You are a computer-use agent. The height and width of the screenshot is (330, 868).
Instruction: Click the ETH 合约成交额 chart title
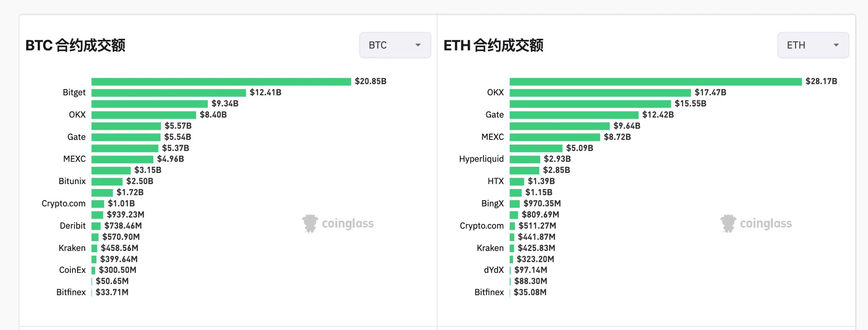493,45
